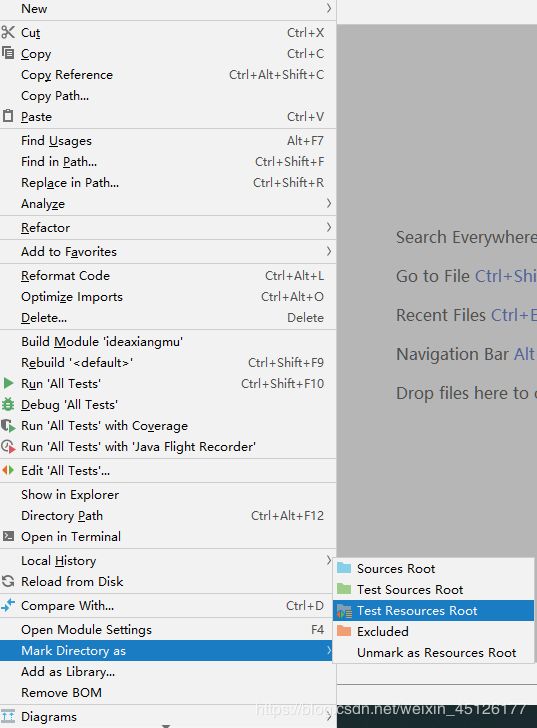Click the green Run 'All Tests' arrow icon

point(8,383)
